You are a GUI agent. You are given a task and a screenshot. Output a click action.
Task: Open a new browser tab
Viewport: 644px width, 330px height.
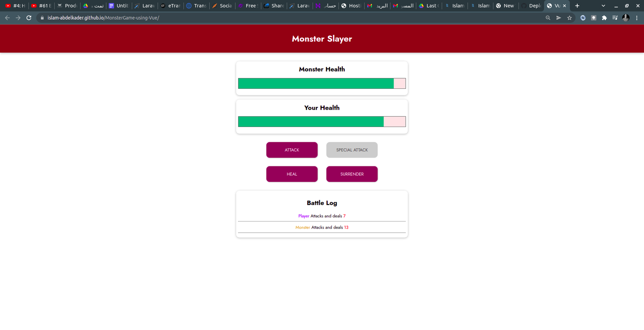[577, 6]
